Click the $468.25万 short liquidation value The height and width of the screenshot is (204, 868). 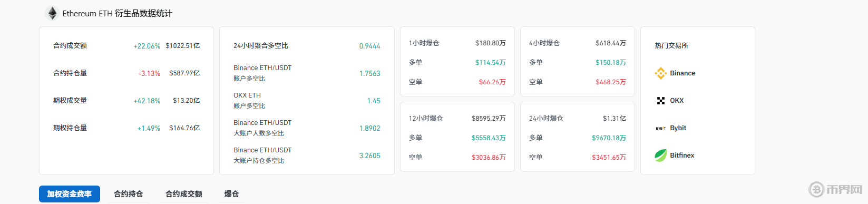pos(611,82)
